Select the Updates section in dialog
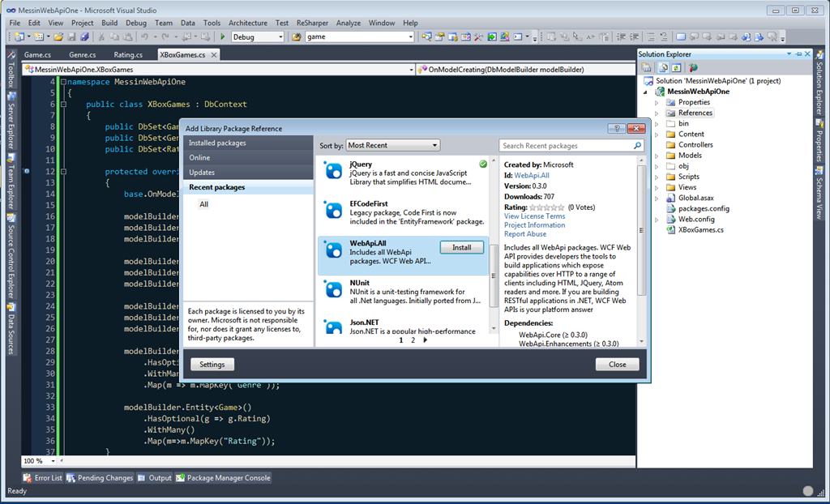Screen dimensions: 830x504 pos(248,173)
